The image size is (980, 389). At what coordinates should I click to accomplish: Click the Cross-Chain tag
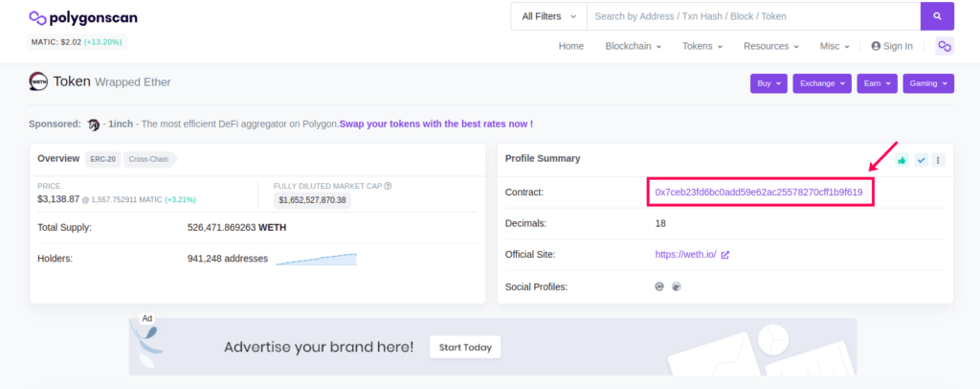pos(148,159)
